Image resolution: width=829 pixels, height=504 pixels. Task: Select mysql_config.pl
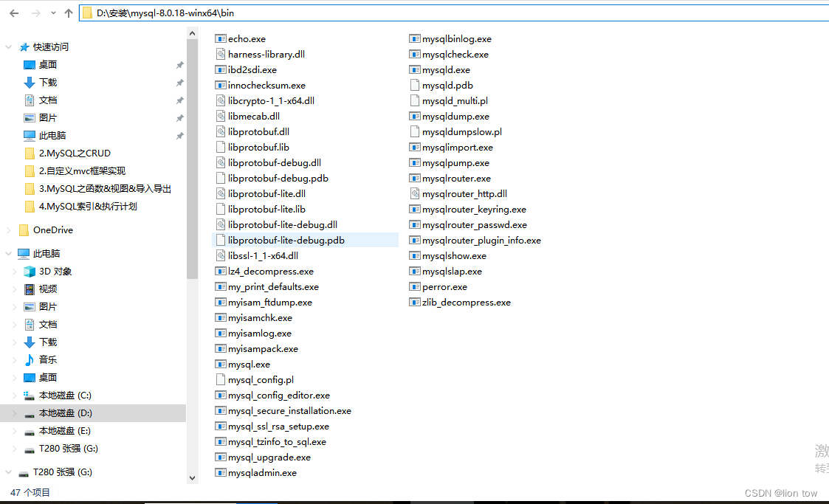point(261,379)
